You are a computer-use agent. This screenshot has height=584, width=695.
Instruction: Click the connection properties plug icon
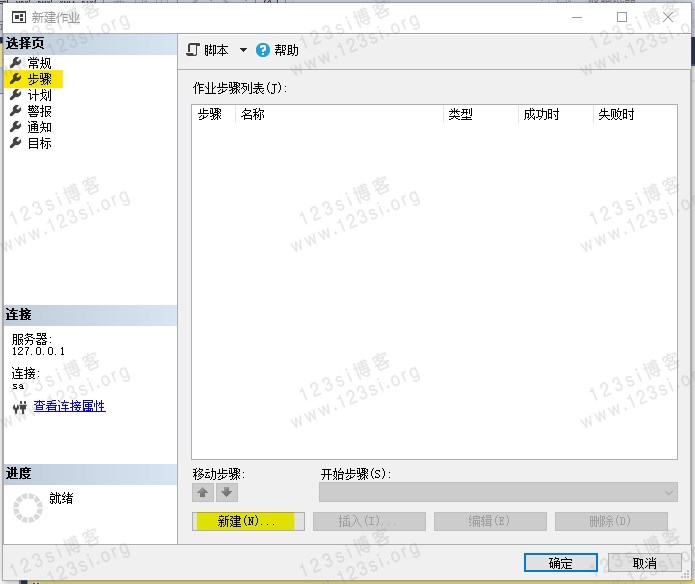(20, 407)
